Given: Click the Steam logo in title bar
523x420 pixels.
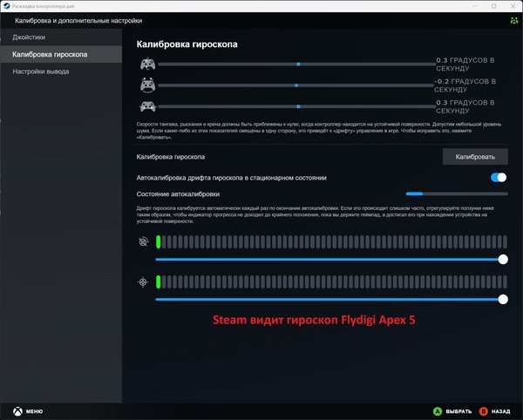Looking at the screenshot, I should (6, 6).
